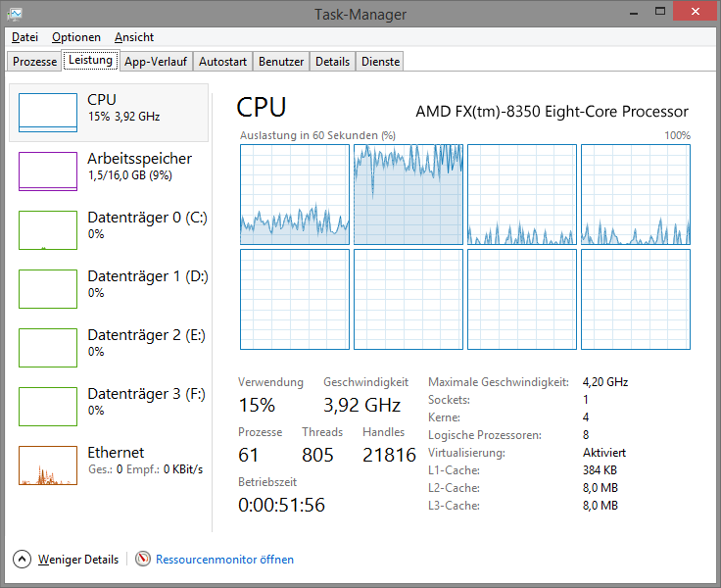Switch to the Dienste tab
This screenshot has width=721, height=588.
coord(380,62)
